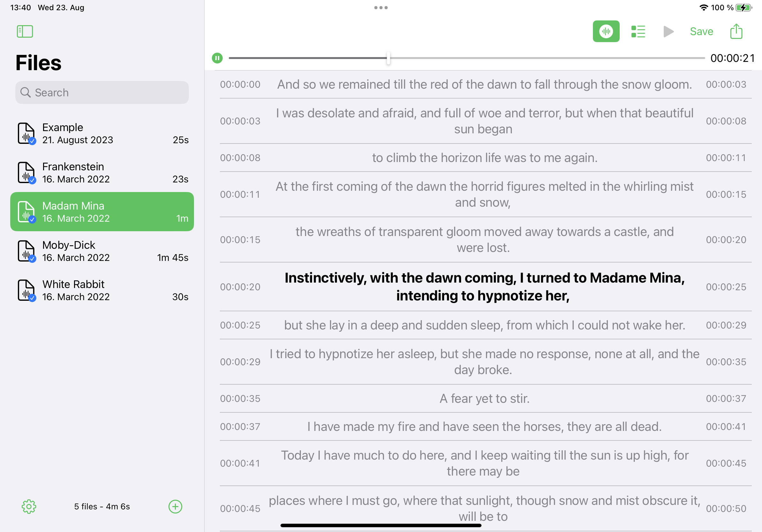762x532 pixels.
Task: Open the Frankenstein file
Action: (x=102, y=173)
